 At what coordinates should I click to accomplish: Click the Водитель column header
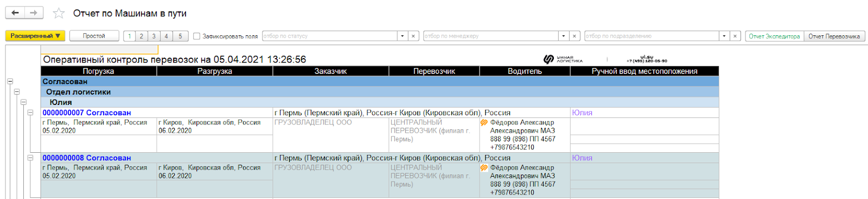525,71
